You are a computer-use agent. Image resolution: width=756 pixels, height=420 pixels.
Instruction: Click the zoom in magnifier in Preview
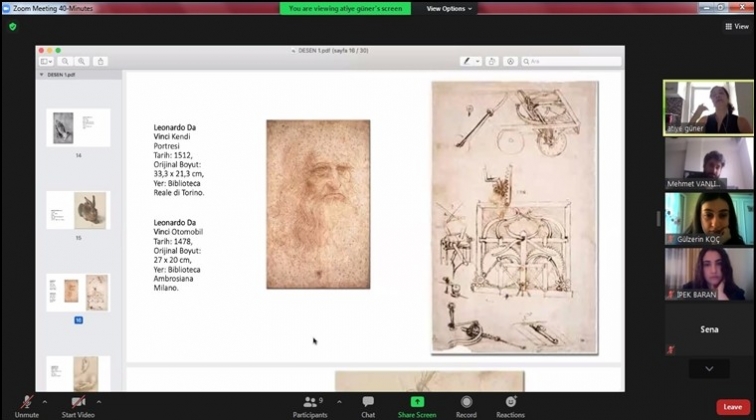pos(79,61)
